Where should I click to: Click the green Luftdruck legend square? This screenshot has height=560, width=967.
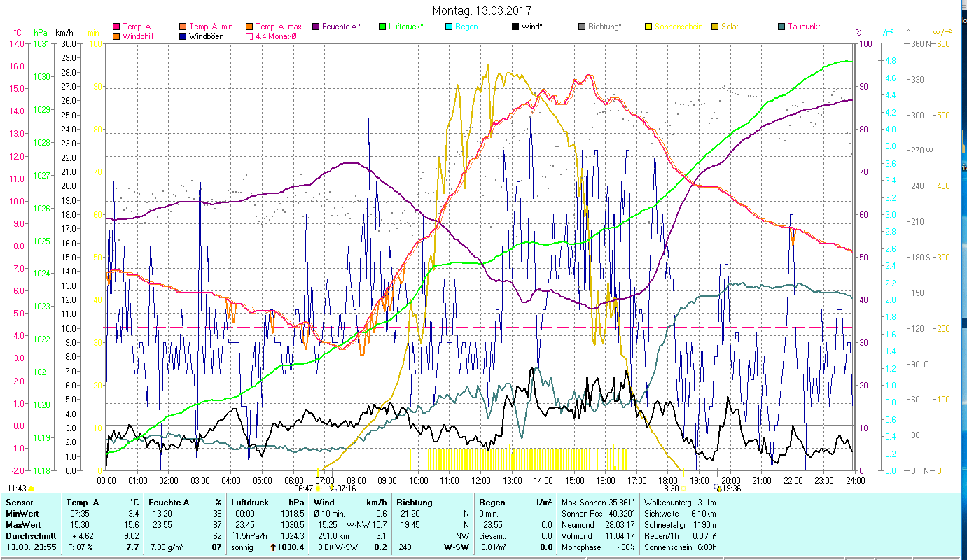pos(382,27)
